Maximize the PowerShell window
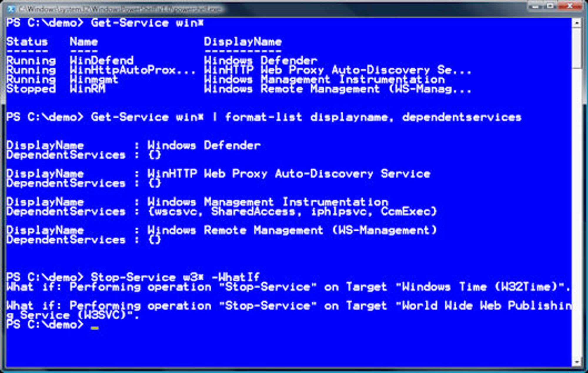Image resolution: width=588 pixels, height=373 pixels. click(x=550, y=6)
